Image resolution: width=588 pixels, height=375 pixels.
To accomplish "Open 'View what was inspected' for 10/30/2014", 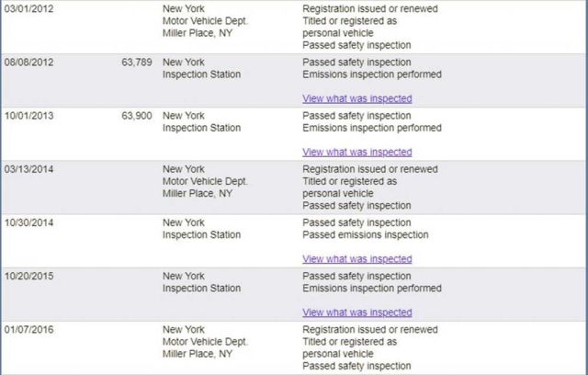I will pos(357,259).
